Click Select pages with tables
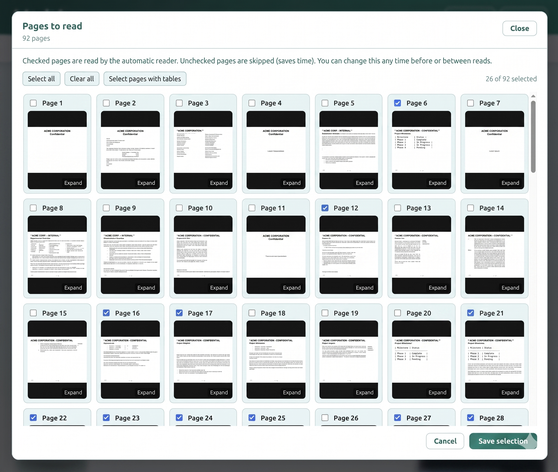 click(145, 79)
